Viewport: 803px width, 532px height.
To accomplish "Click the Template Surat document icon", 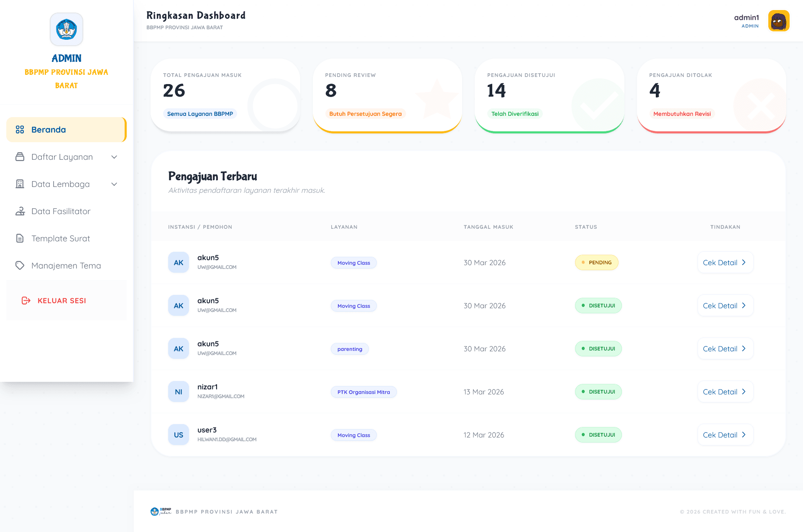I will [20, 238].
